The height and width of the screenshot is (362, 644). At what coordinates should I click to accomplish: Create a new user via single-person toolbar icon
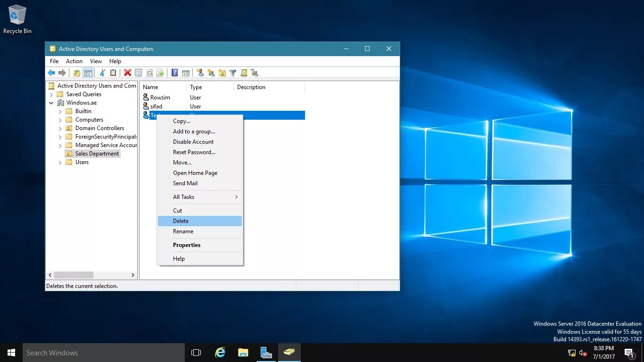(200, 73)
